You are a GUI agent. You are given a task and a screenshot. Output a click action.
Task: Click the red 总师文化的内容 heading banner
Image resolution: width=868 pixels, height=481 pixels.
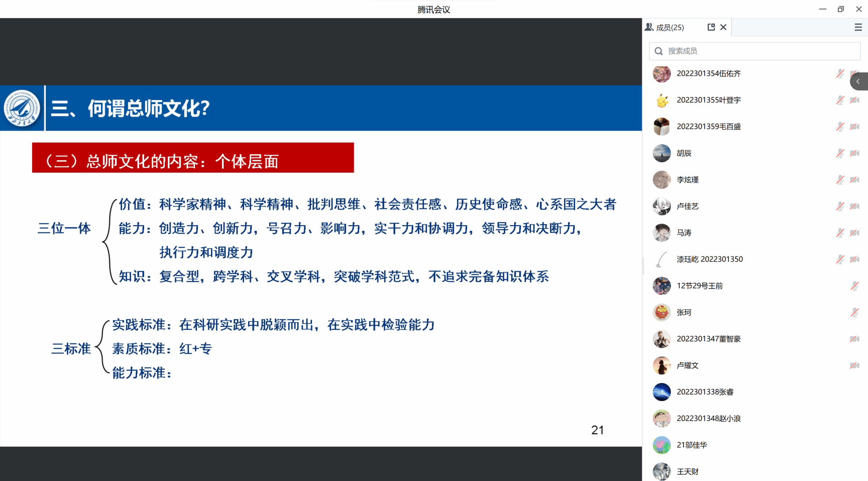(x=193, y=158)
